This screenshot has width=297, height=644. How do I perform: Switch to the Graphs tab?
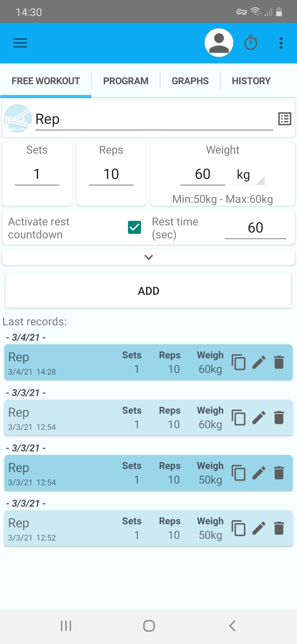(x=190, y=81)
